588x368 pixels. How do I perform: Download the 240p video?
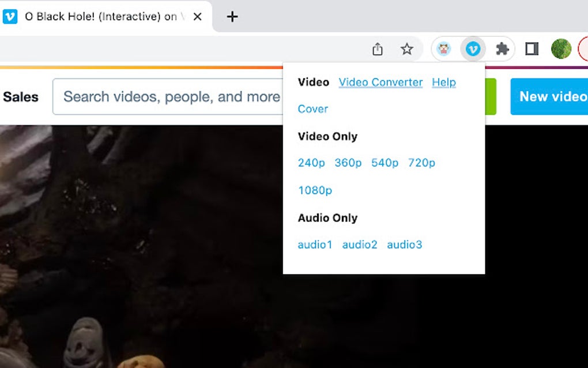coord(311,163)
